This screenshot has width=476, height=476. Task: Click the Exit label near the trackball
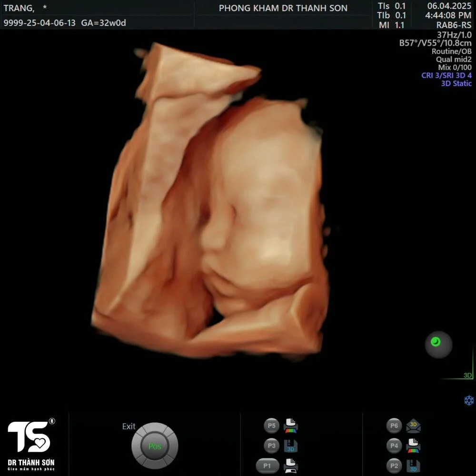coord(129,426)
